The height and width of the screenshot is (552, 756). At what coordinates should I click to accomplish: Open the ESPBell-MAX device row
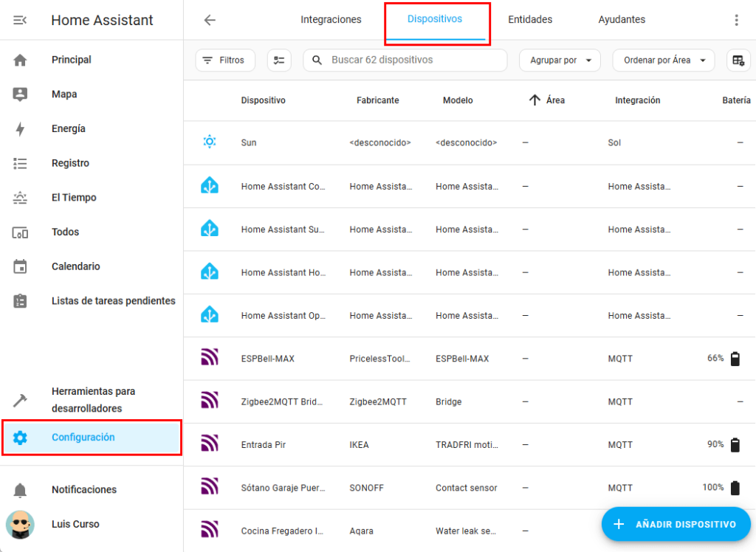pyautogui.click(x=268, y=359)
